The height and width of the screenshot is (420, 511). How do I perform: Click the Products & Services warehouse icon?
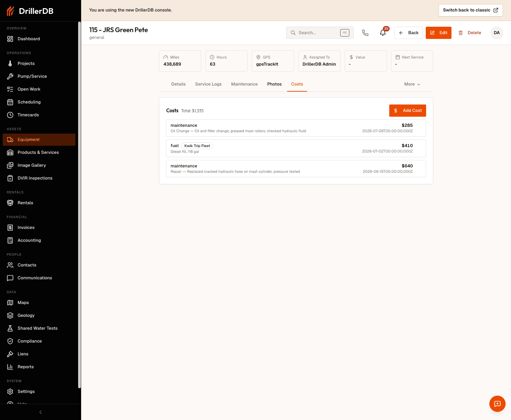(x=10, y=153)
